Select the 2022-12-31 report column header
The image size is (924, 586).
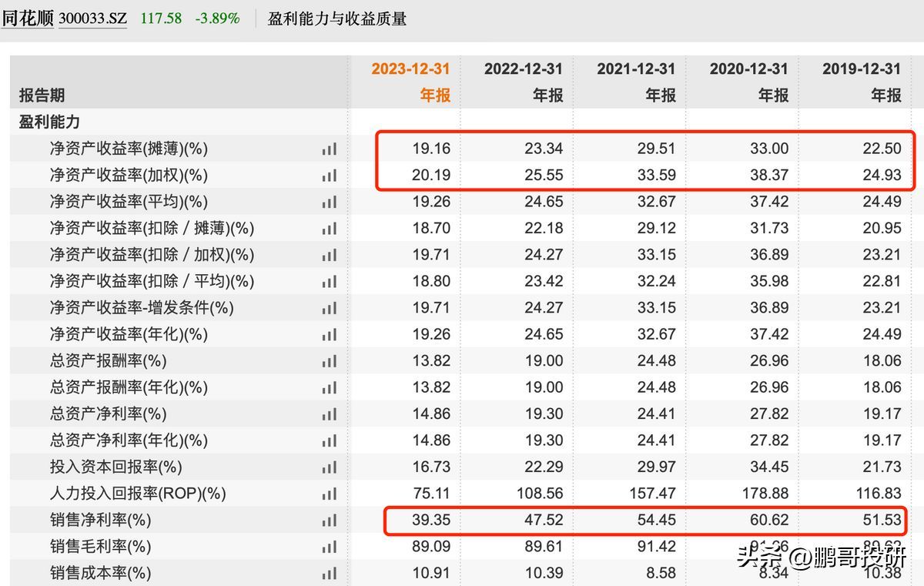point(523,82)
